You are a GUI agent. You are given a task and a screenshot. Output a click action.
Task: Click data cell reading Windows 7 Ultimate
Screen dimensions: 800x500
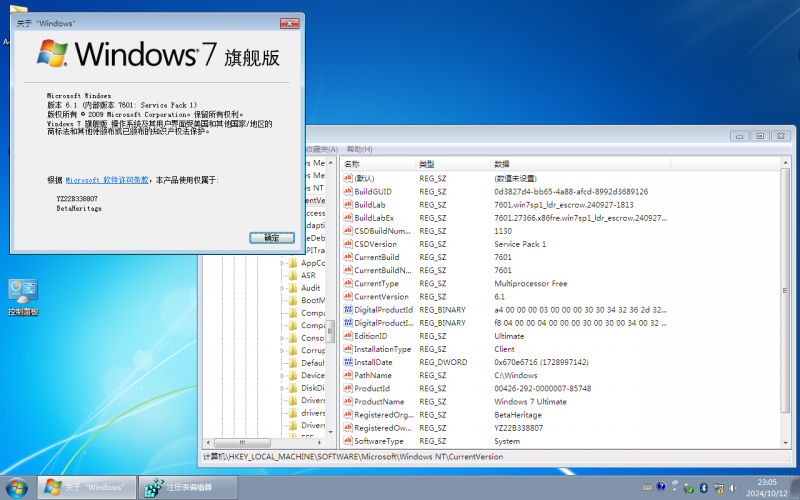click(x=530, y=402)
